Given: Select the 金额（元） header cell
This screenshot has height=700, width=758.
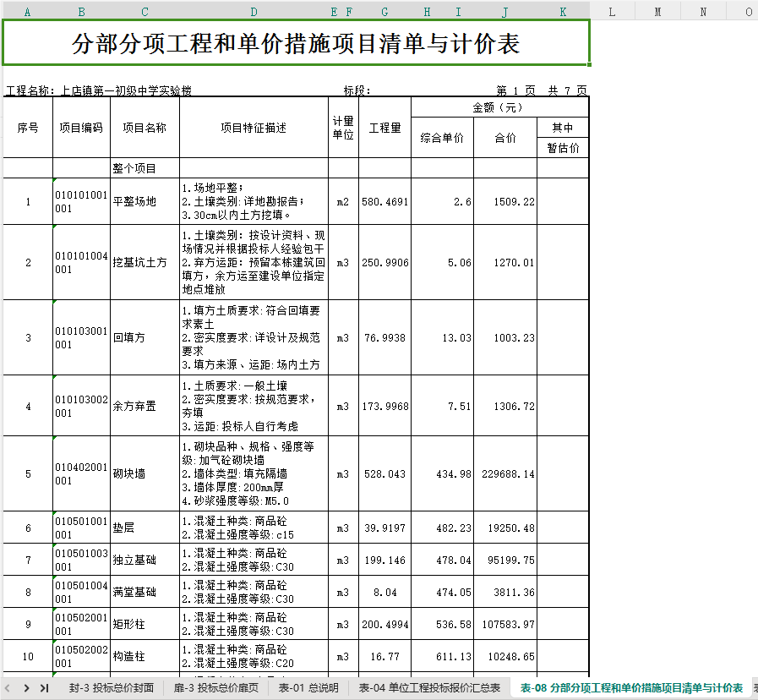Looking at the screenshot, I should pos(500,107).
